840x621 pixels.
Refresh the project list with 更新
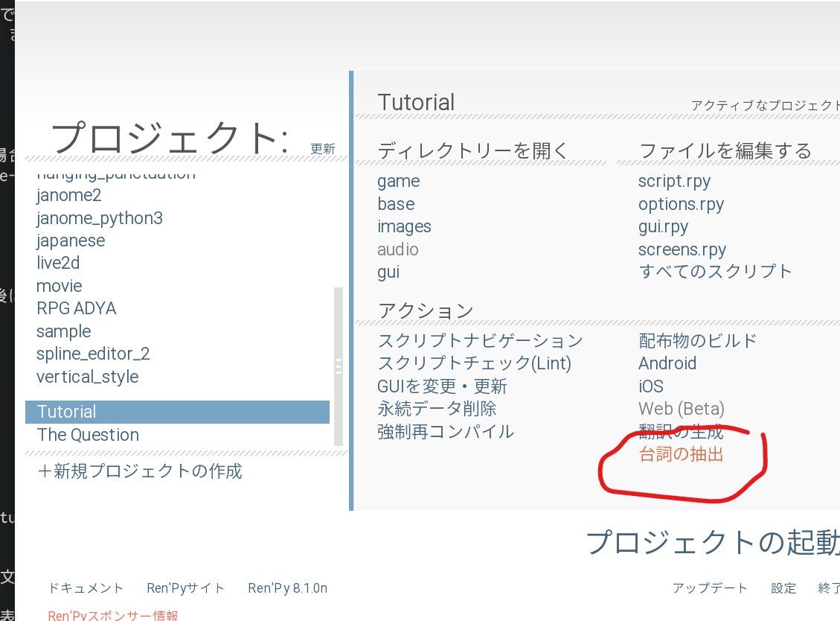(323, 148)
